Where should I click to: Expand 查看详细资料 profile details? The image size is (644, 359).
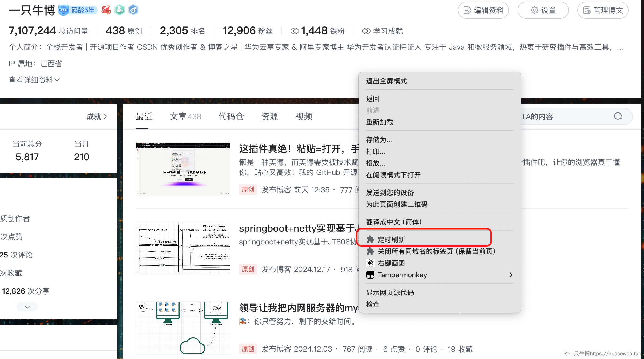point(34,80)
